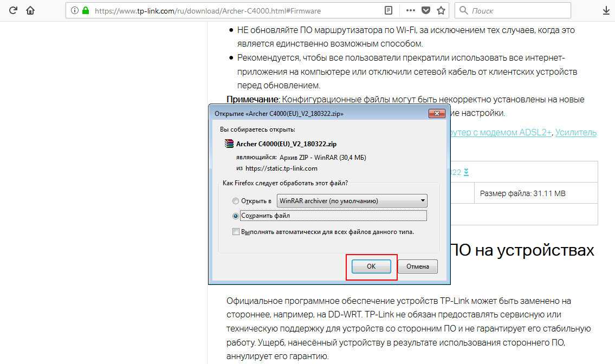Open page actions three-dot menu
This screenshot has width=615, height=364.
coord(411,11)
